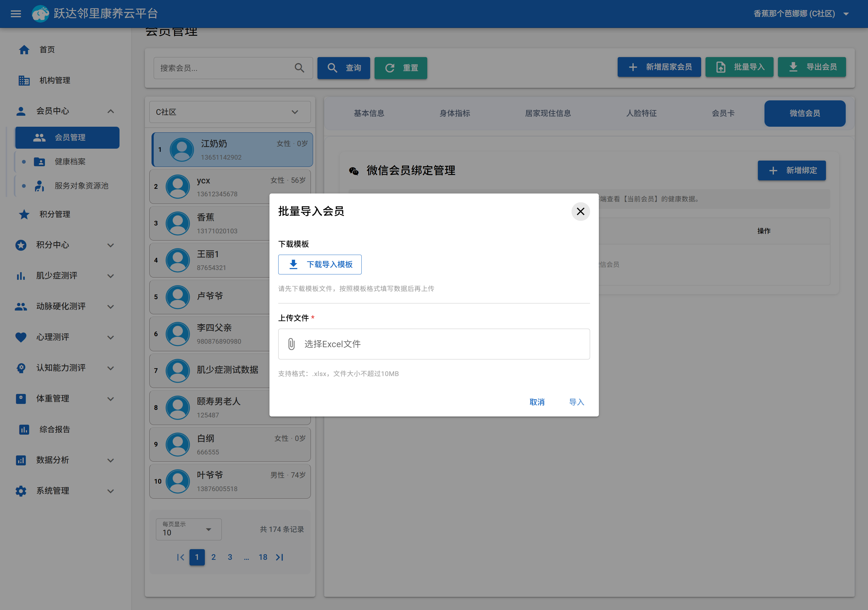868x610 pixels.
Task: Click the 积分管理 star icon
Action: [x=24, y=214]
